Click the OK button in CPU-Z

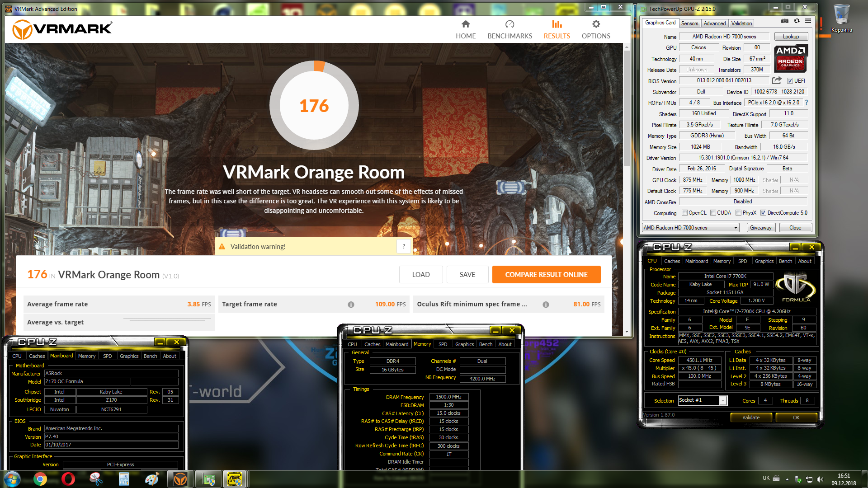click(796, 418)
